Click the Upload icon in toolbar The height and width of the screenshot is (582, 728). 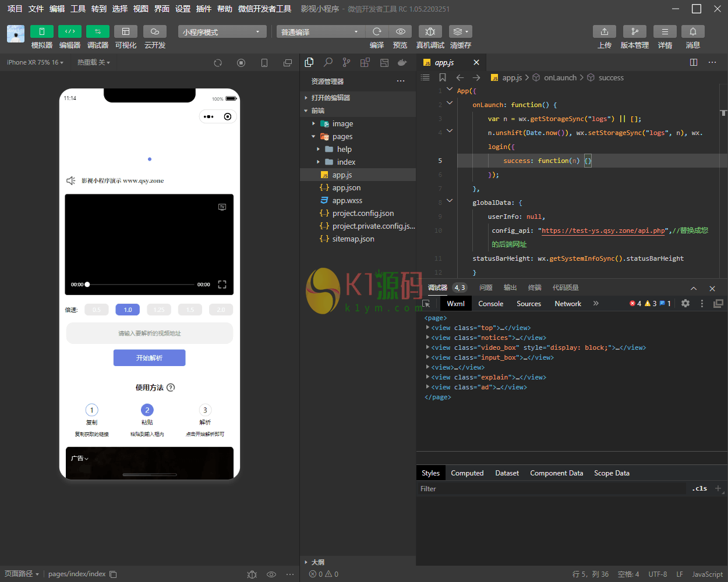[604, 31]
